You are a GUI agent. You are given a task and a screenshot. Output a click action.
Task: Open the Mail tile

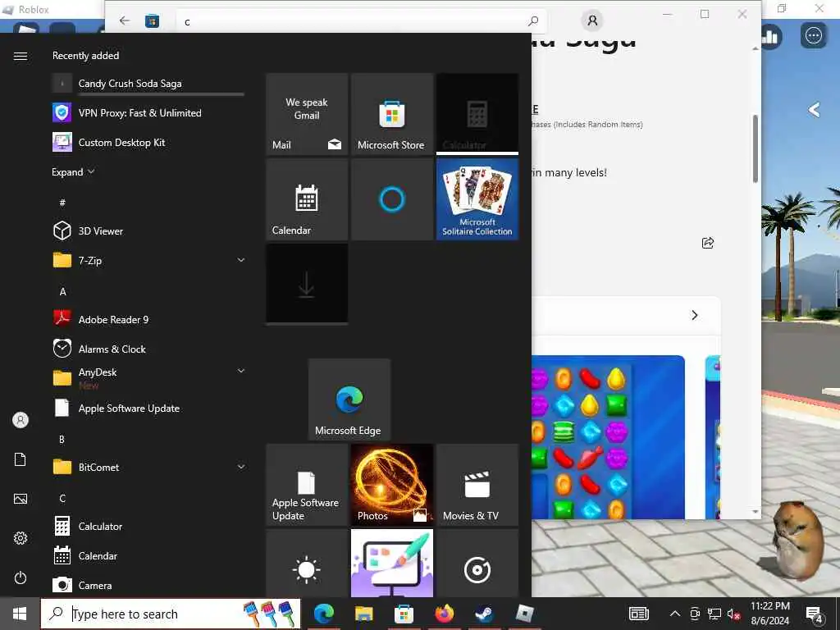pos(307,114)
